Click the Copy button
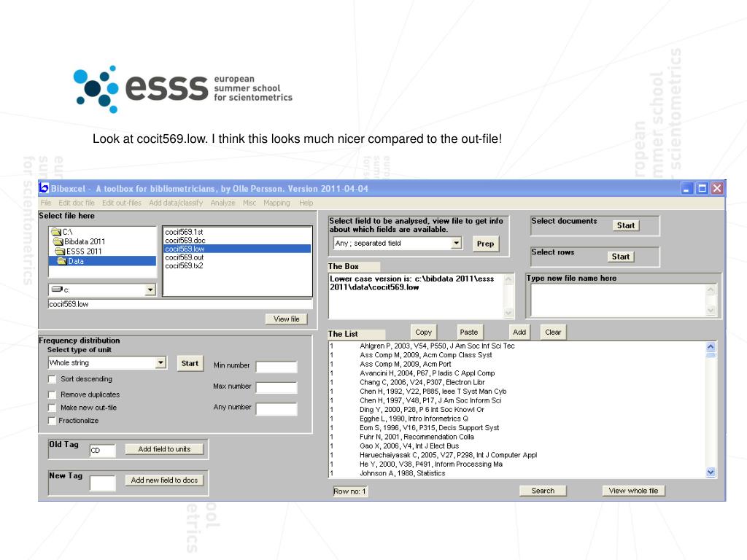 tap(424, 332)
